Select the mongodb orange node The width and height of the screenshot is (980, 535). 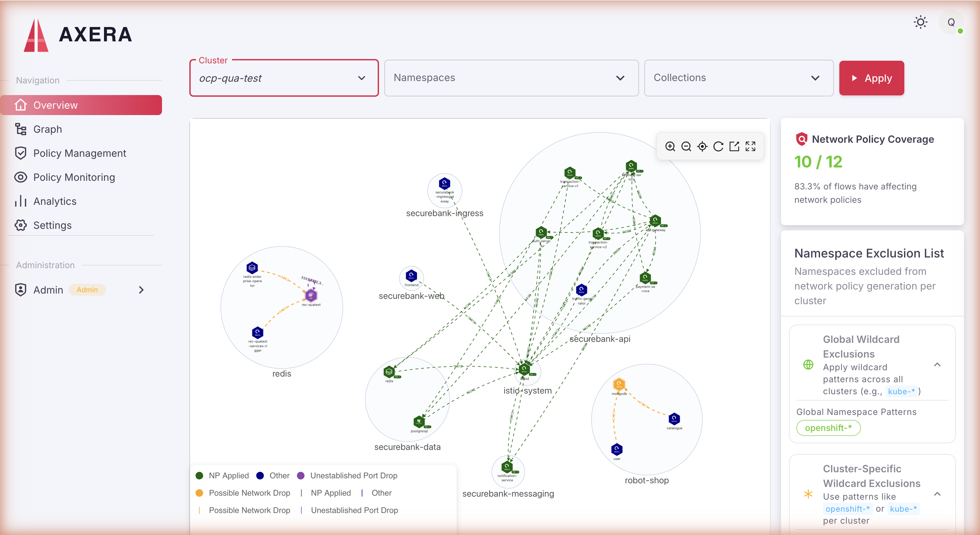click(619, 384)
